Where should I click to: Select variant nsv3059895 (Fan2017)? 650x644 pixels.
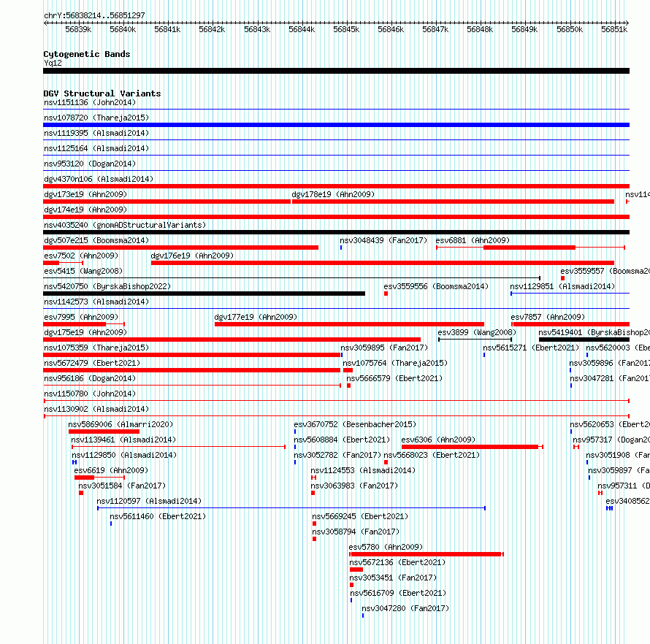[384, 348]
